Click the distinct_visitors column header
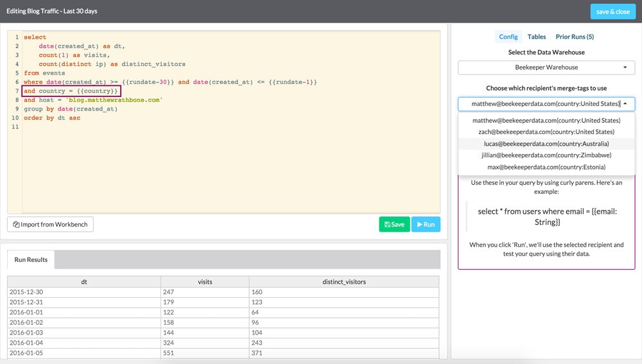 [x=344, y=281]
